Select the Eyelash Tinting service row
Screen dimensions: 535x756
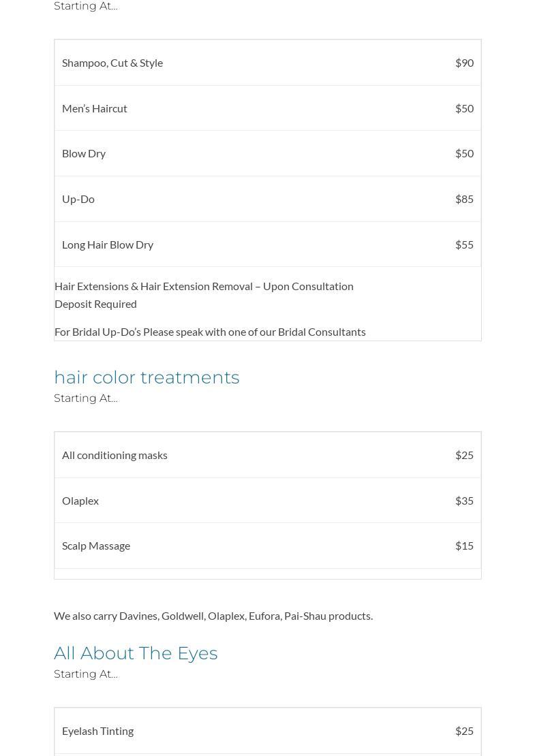tap(98, 731)
